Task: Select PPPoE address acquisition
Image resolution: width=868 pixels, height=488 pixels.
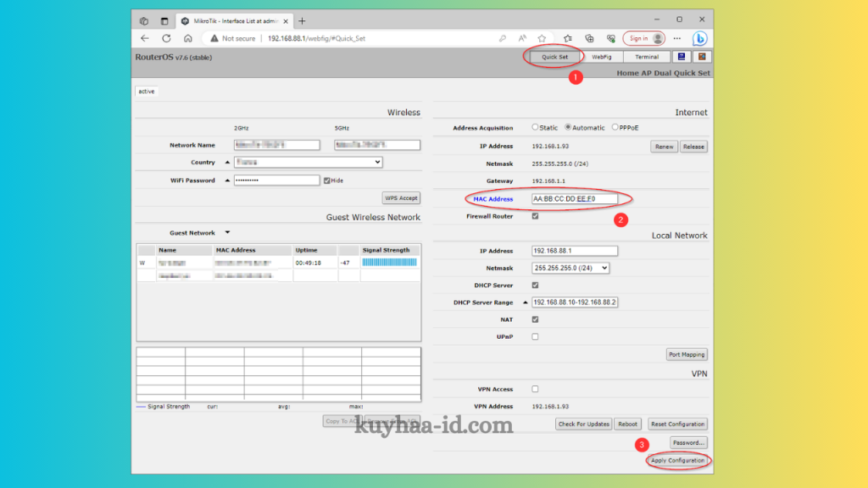Action: (x=615, y=127)
